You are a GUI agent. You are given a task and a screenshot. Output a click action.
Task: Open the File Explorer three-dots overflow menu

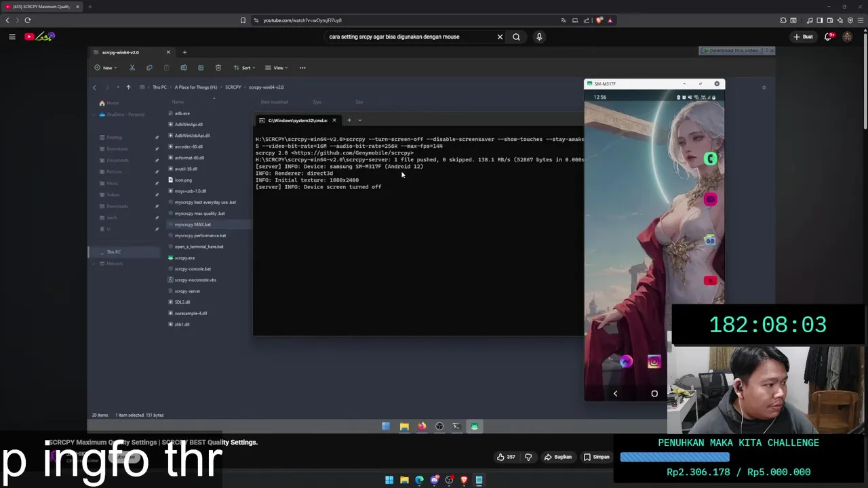[x=302, y=68]
